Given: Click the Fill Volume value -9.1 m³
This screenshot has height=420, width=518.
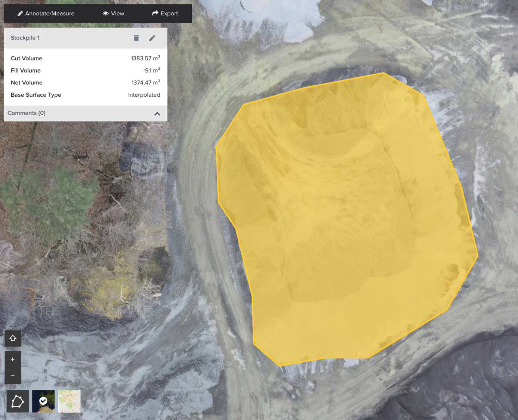Looking at the screenshot, I should pyautogui.click(x=151, y=71).
